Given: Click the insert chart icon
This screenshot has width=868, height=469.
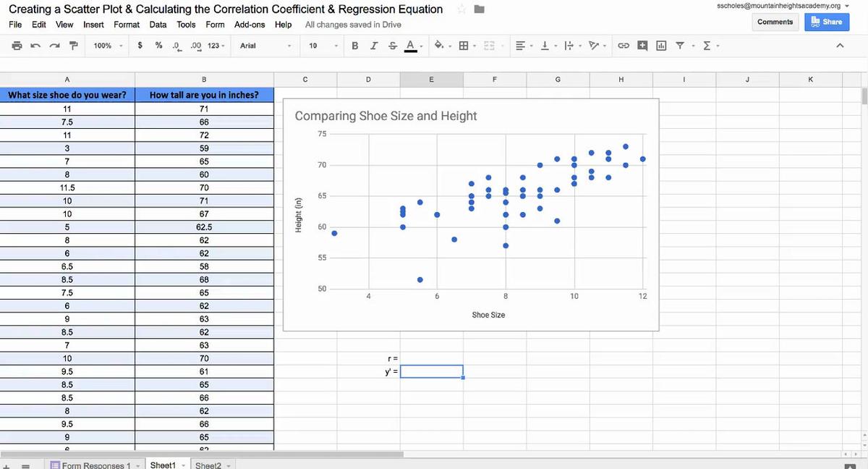Looking at the screenshot, I should 661,46.
